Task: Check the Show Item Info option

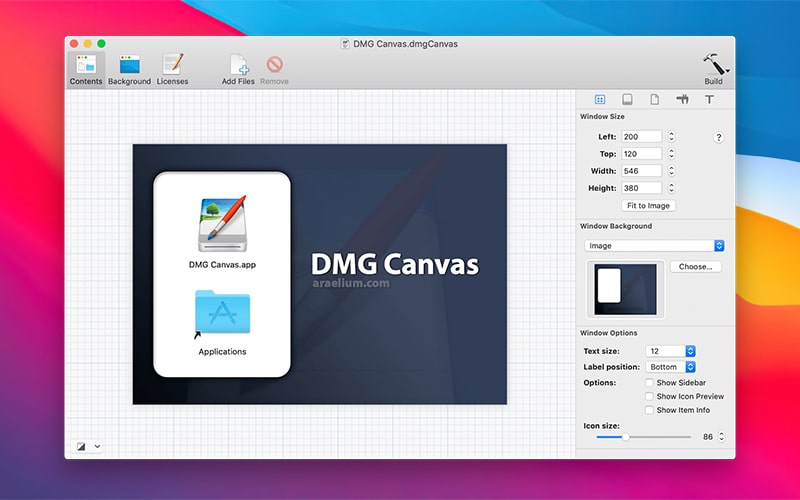Action: [649, 410]
